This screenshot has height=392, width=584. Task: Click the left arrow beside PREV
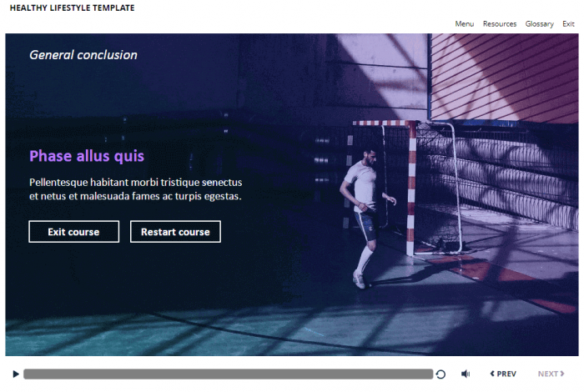(492, 374)
